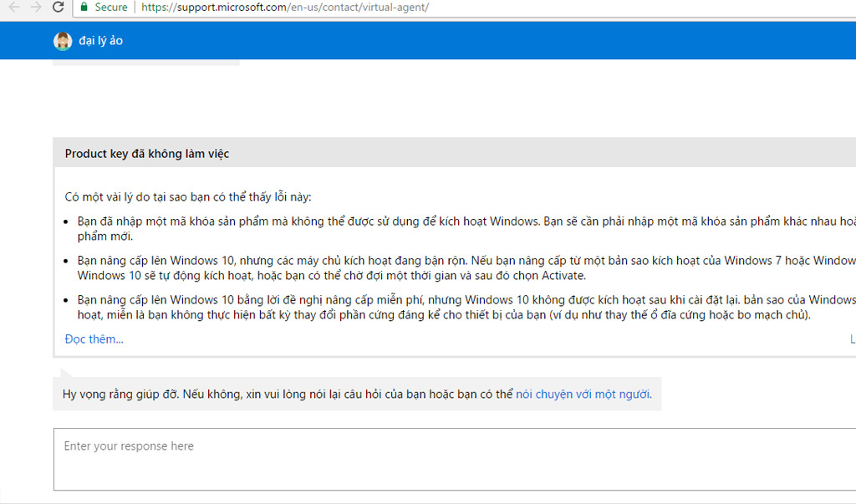The image size is (856, 504).
Task: Click the "Secure" site info label
Action: [x=110, y=7]
